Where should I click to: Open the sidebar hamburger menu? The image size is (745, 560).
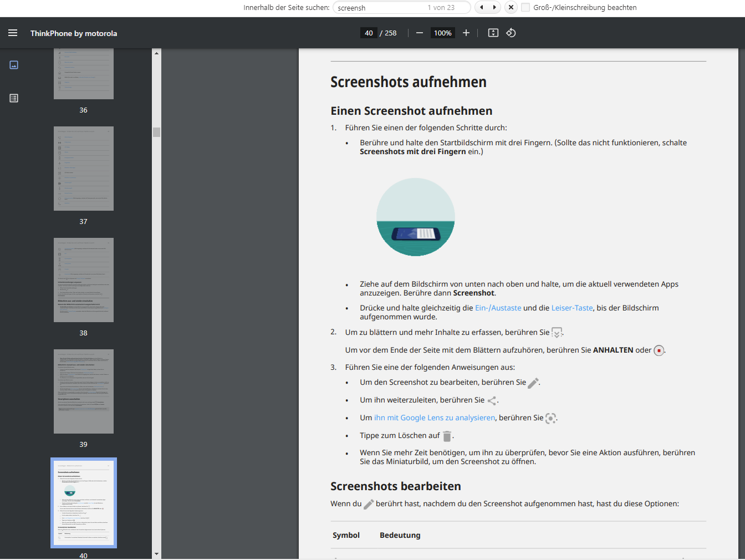tap(13, 33)
